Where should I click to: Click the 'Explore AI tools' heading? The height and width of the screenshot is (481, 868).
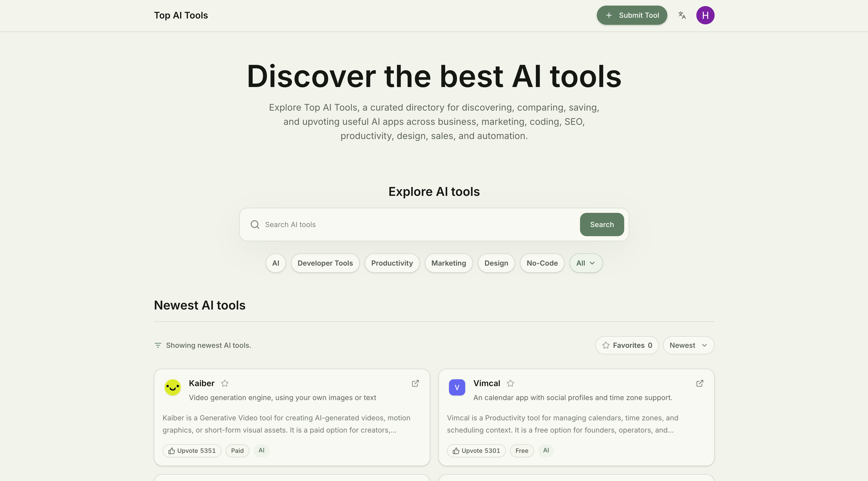pyautogui.click(x=434, y=192)
